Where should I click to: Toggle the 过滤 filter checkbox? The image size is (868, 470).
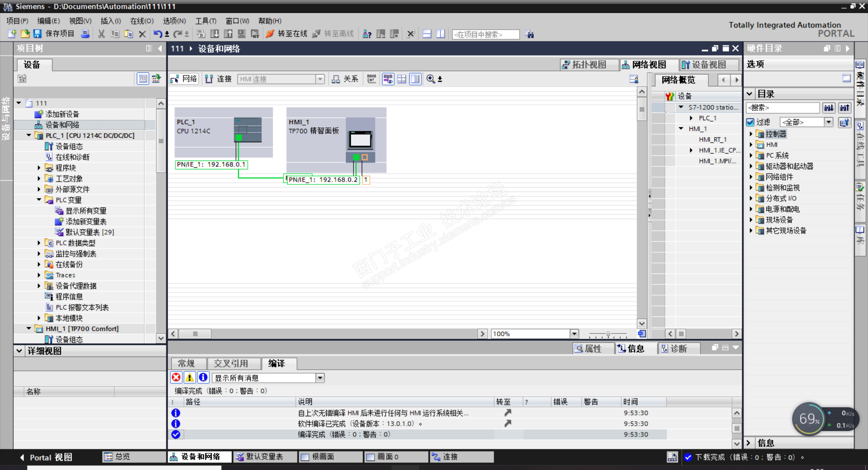click(750, 122)
